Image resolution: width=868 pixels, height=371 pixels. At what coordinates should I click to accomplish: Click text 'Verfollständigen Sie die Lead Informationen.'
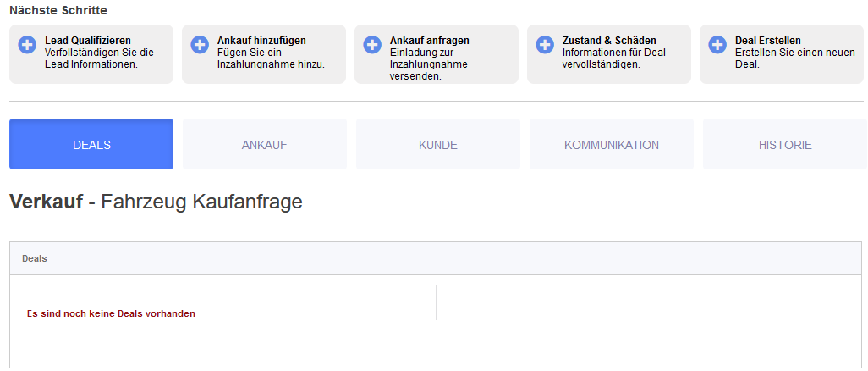tap(100, 58)
